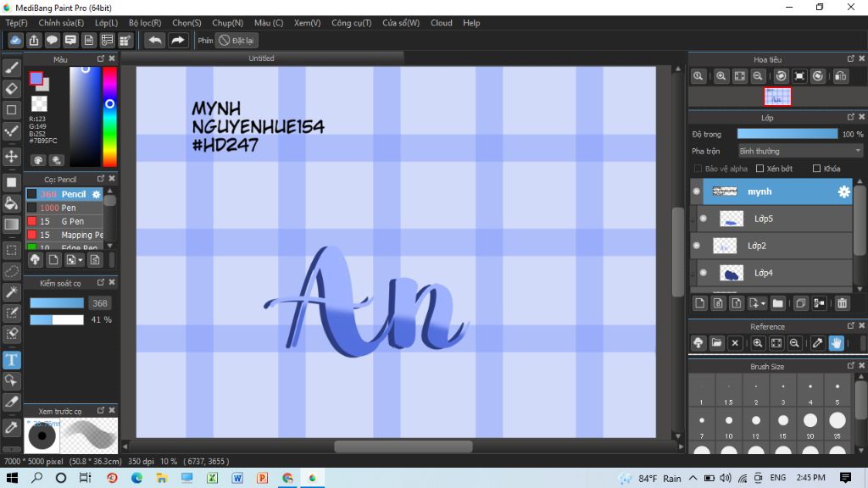The width and height of the screenshot is (868, 488).
Task: Open the Lớp(L) menu
Action: pos(106,23)
